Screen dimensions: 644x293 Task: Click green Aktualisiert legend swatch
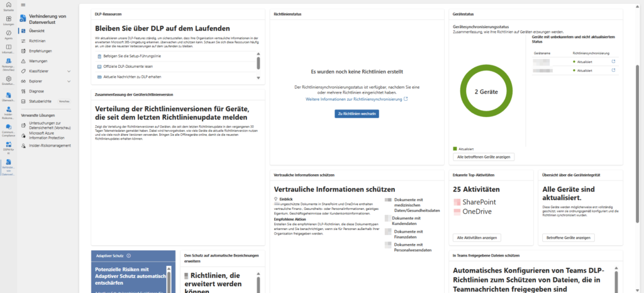(455, 149)
